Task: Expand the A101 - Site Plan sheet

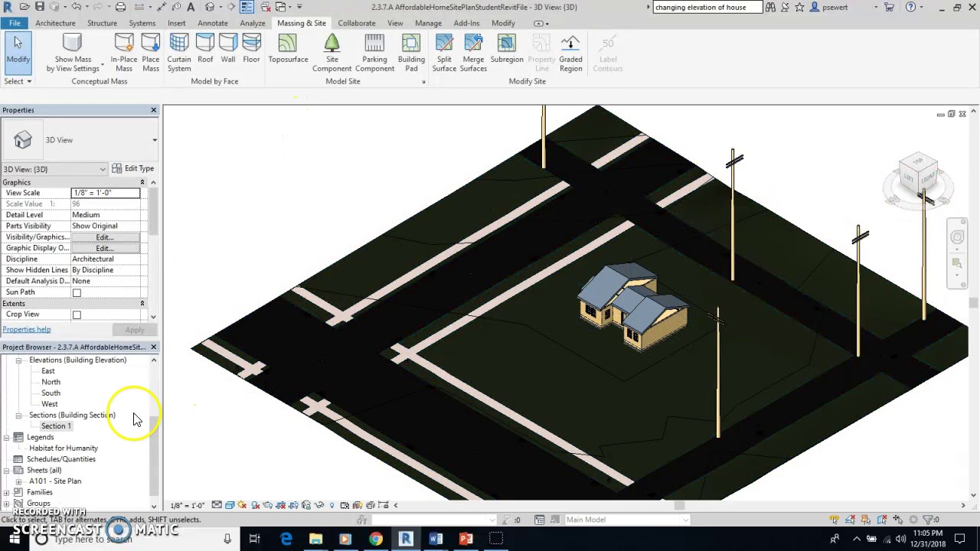Action: click(18, 481)
